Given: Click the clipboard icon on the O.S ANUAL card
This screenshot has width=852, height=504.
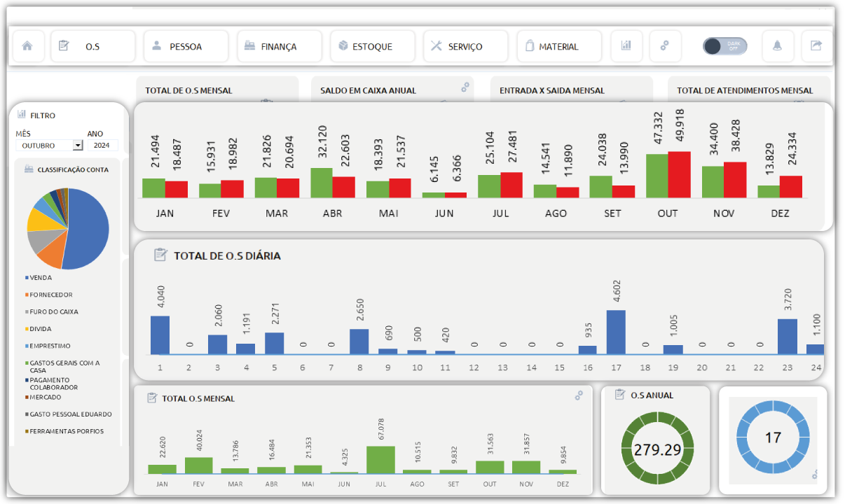Looking at the screenshot, I should click(619, 394).
